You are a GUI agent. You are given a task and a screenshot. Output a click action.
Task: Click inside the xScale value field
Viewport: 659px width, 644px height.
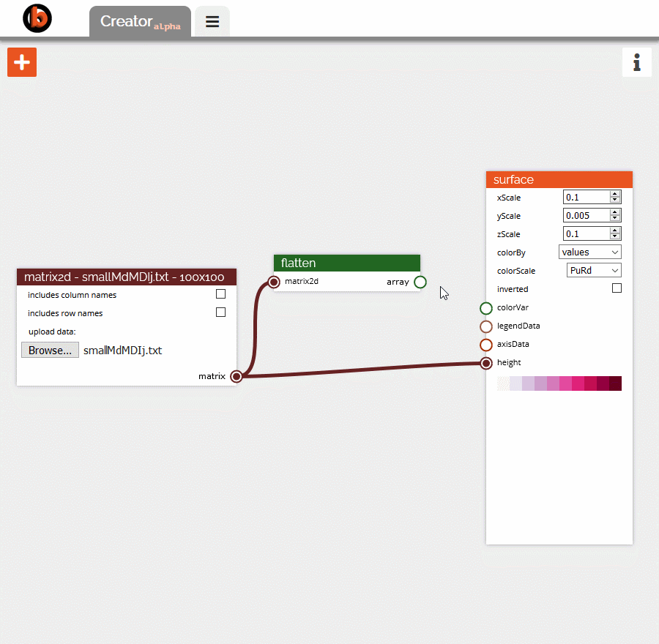pyautogui.click(x=586, y=196)
